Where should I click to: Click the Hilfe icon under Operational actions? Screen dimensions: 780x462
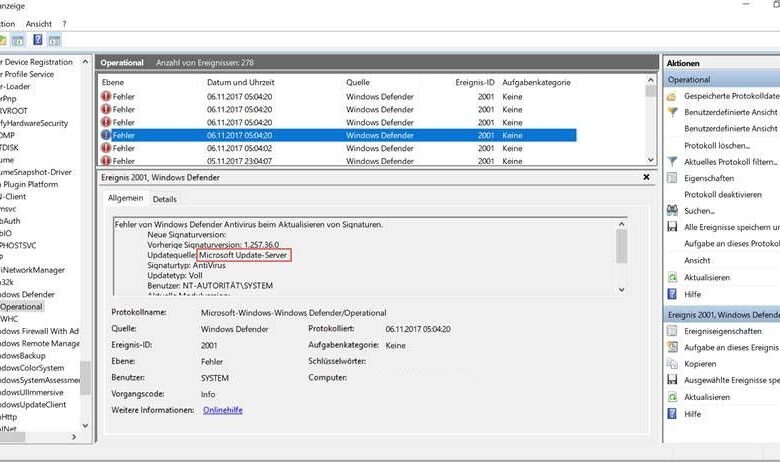pyautogui.click(x=672, y=294)
